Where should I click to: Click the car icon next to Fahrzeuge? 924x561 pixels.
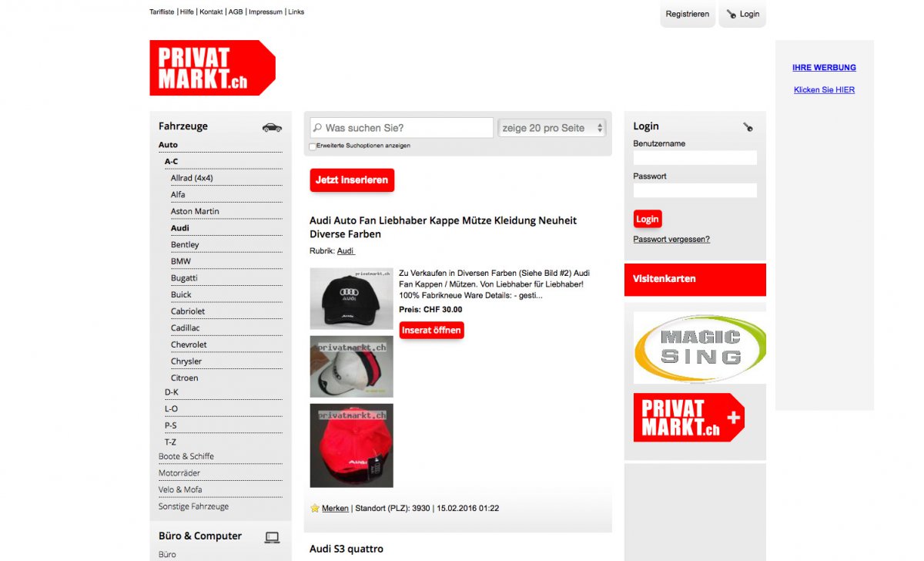tap(272, 127)
